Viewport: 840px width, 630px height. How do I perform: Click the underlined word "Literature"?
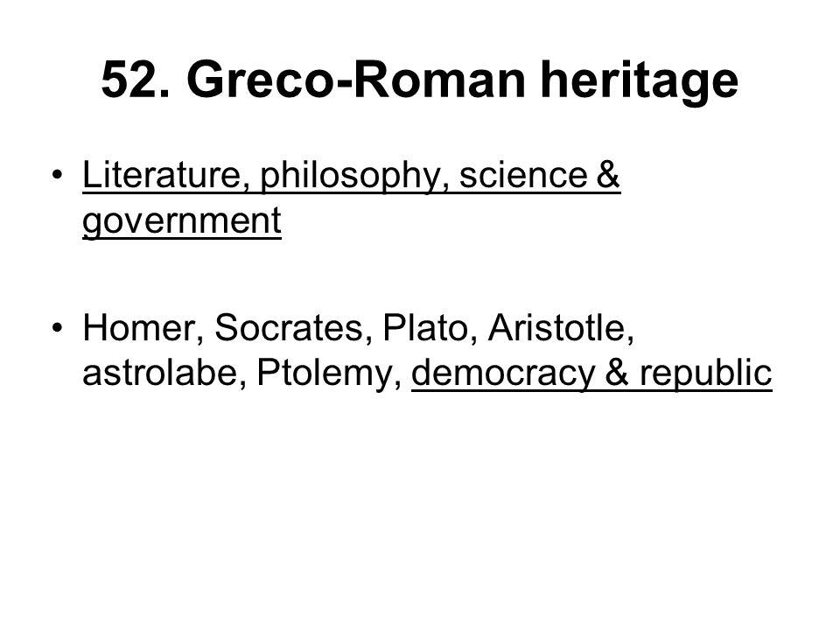[166, 175]
